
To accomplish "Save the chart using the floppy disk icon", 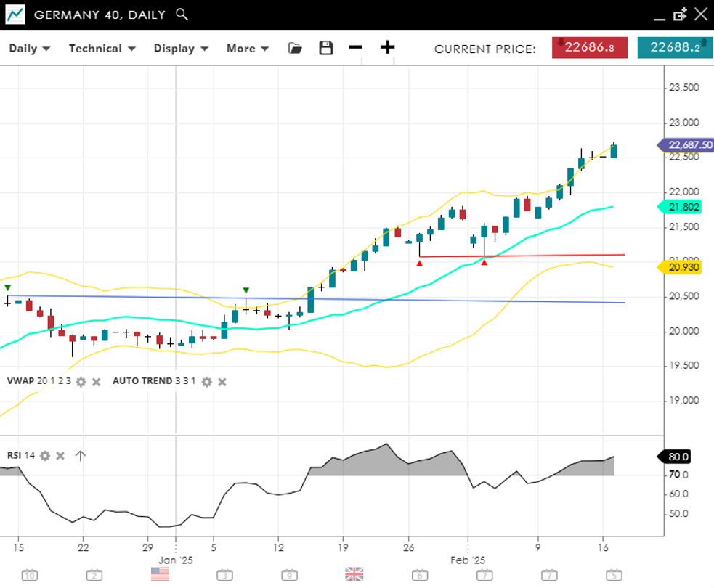I will (x=326, y=49).
